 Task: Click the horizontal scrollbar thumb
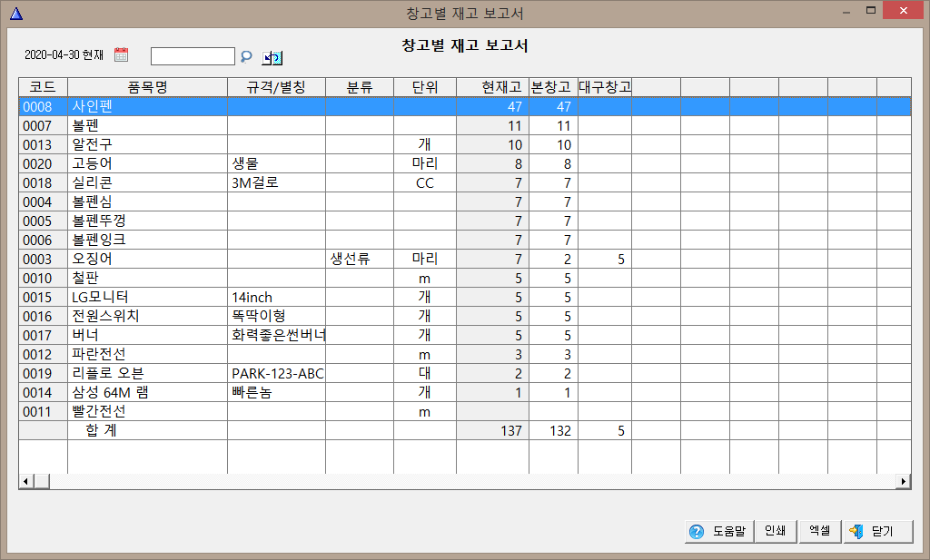42,481
